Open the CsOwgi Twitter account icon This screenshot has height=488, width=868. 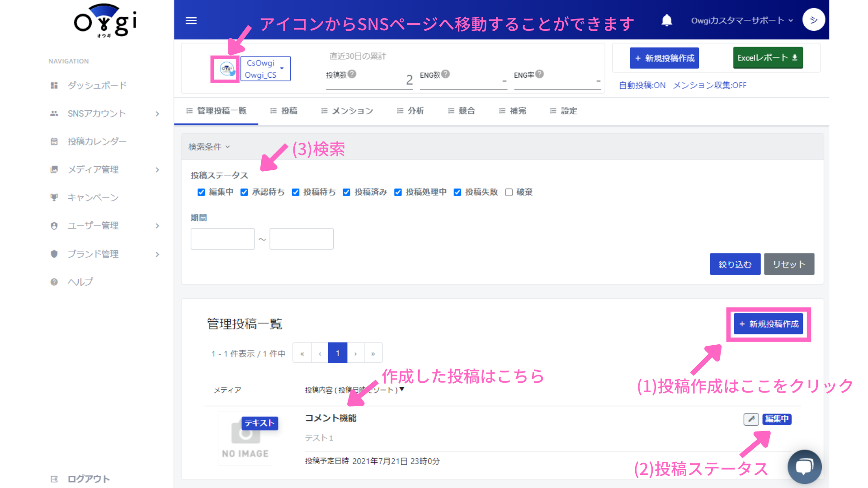(226, 69)
